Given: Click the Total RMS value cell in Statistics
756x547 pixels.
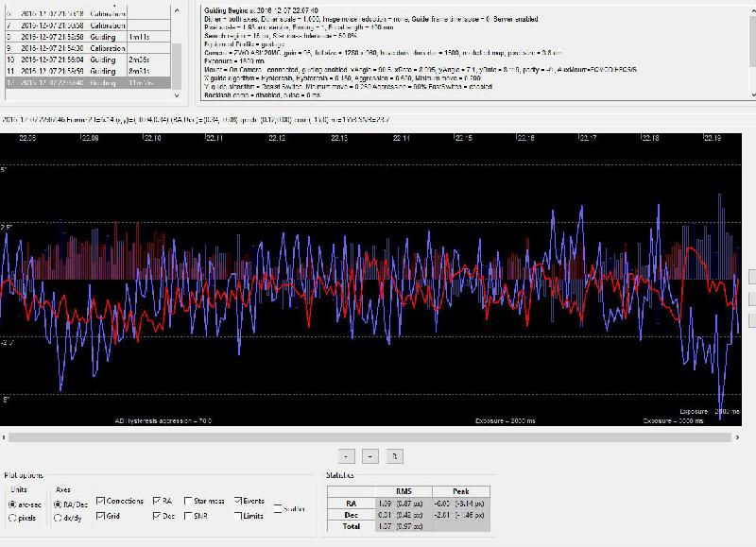Looking at the screenshot, I should pos(404,527).
